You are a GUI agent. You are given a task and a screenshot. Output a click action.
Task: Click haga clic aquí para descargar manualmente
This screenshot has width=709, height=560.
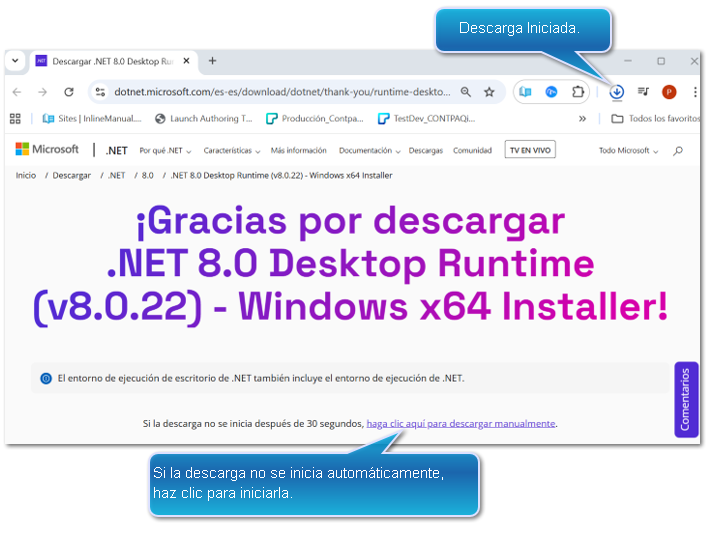coord(461,424)
